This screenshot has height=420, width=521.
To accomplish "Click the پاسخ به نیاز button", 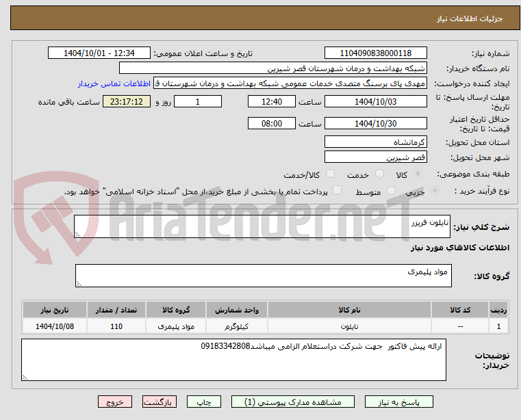I will click(x=398, y=402).
